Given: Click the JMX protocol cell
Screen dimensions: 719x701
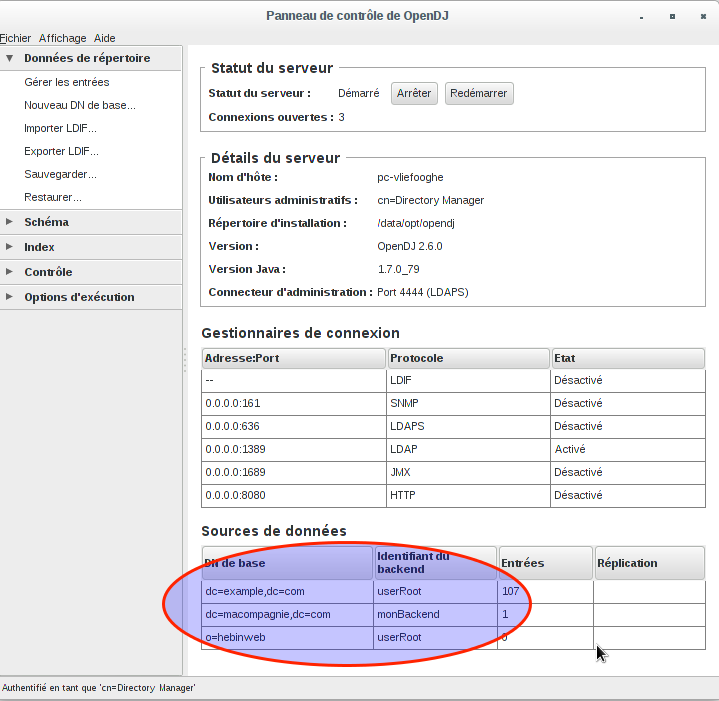Looking at the screenshot, I should tap(468, 472).
